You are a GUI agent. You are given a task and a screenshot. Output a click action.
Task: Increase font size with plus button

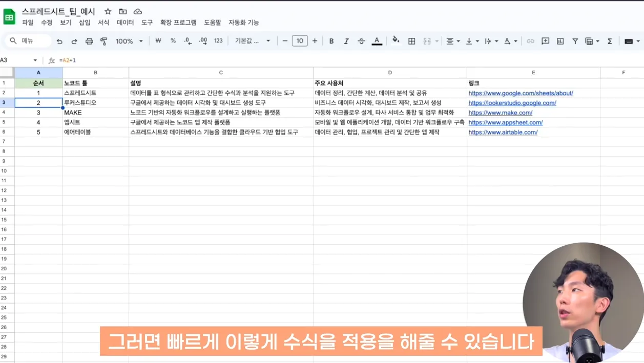(315, 41)
